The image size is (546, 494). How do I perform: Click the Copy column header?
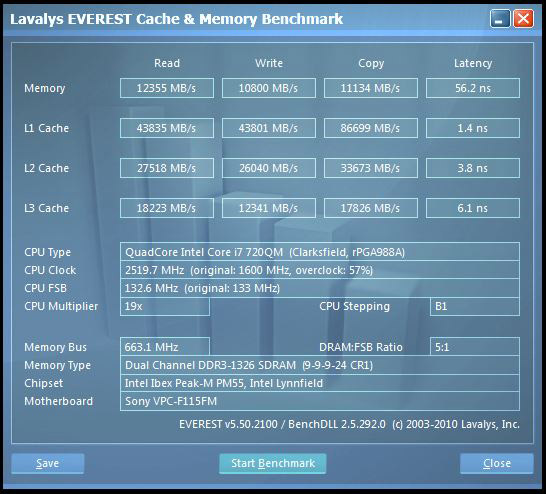point(371,63)
